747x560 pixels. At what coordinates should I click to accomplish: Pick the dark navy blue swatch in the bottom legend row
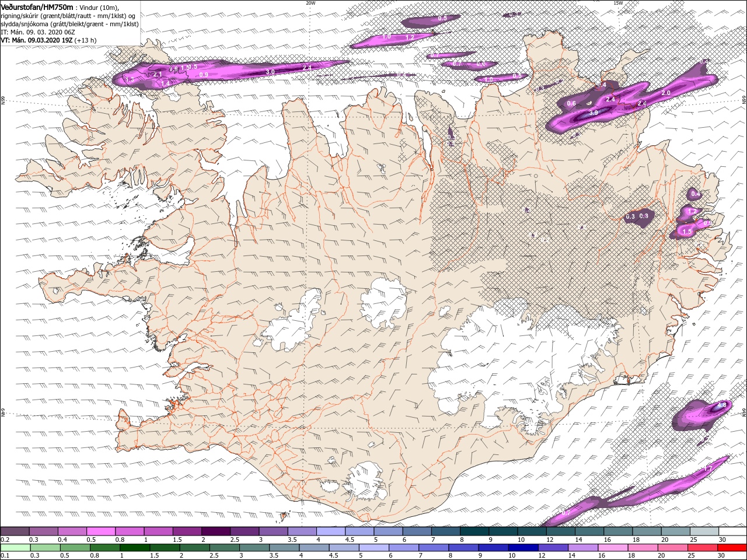point(522,548)
